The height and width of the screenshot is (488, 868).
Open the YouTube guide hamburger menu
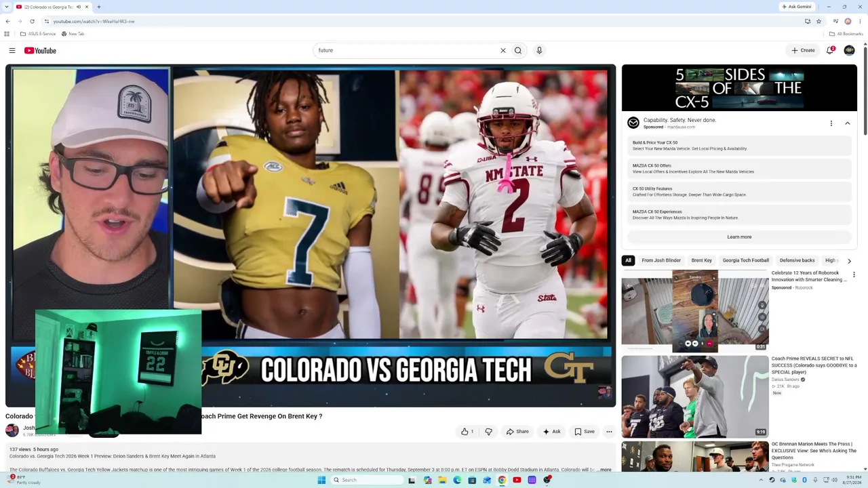click(12, 50)
